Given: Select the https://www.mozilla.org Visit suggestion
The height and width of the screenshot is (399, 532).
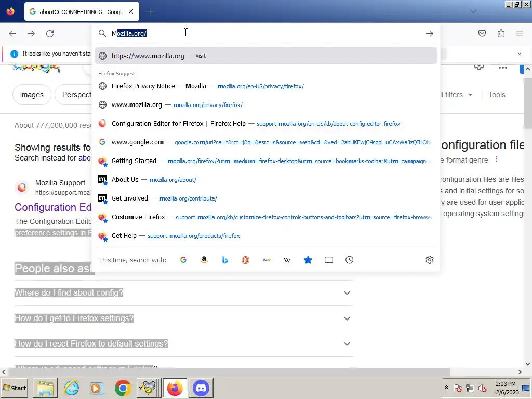Looking at the screenshot, I should [x=265, y=56].
